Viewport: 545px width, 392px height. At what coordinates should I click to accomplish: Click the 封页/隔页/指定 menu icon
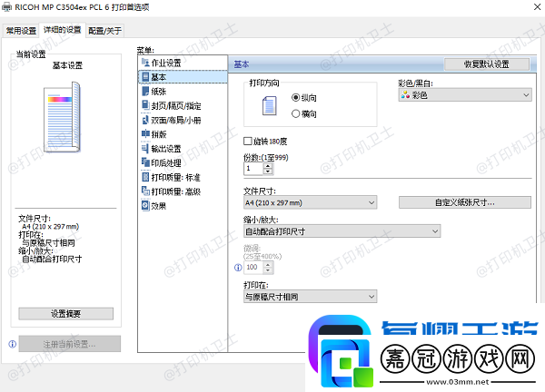point(145,105)
